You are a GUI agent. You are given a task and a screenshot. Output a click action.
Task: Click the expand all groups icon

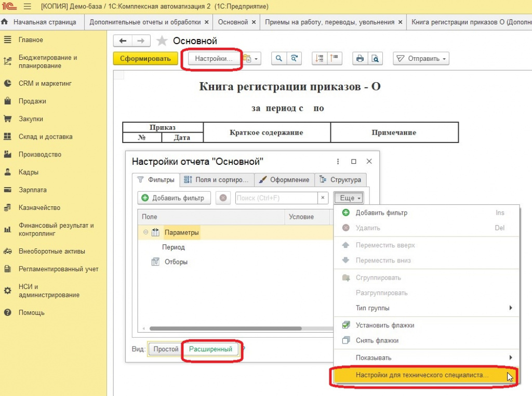point(320,59)
